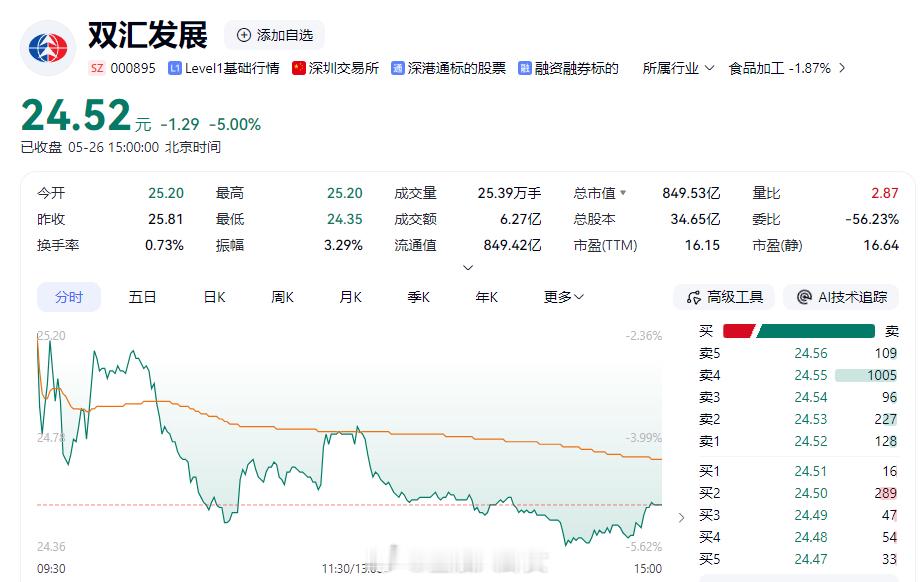The width and height of the screenshot is (921, 582).
Task: Click 市盈(TTM) value 16.15
Action: (x=702, y=245)
